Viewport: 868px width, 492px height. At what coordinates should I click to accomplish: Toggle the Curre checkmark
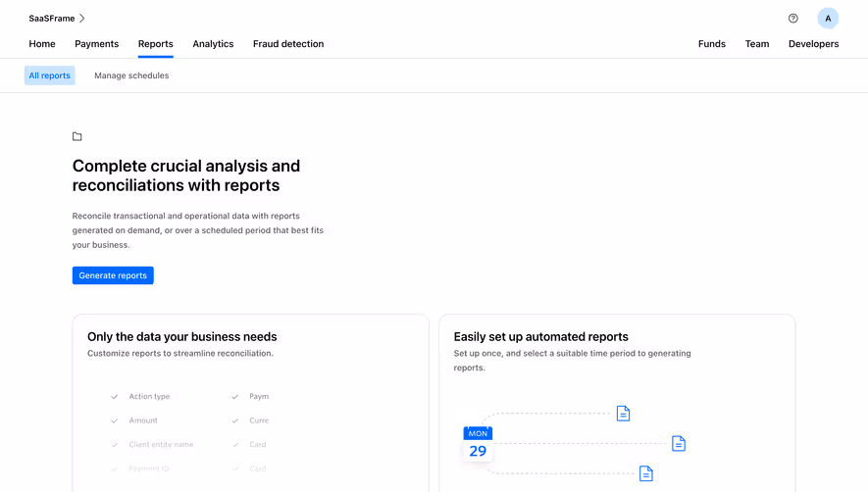point(235,420)
